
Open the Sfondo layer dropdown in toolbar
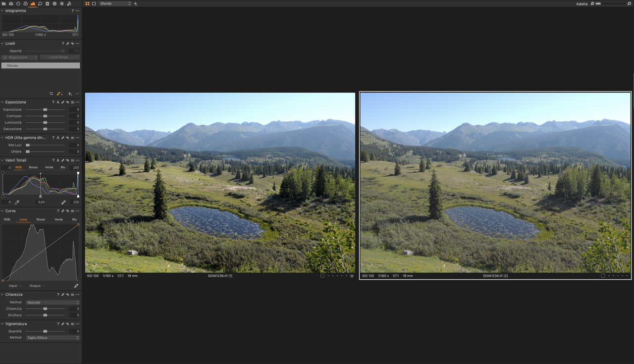pos(115,3)
